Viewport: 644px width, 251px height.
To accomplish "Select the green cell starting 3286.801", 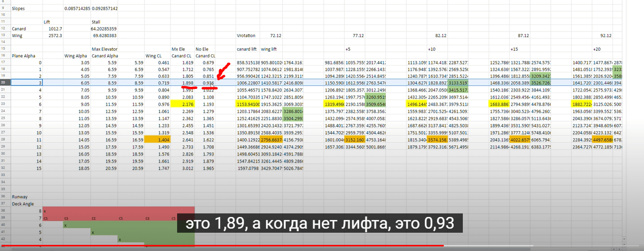I will pos(293,111).
